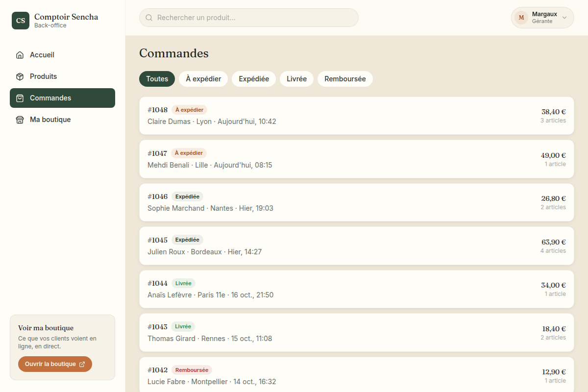
Task: Click the 63,90 € order total
Action: click(x=554, y=242)
